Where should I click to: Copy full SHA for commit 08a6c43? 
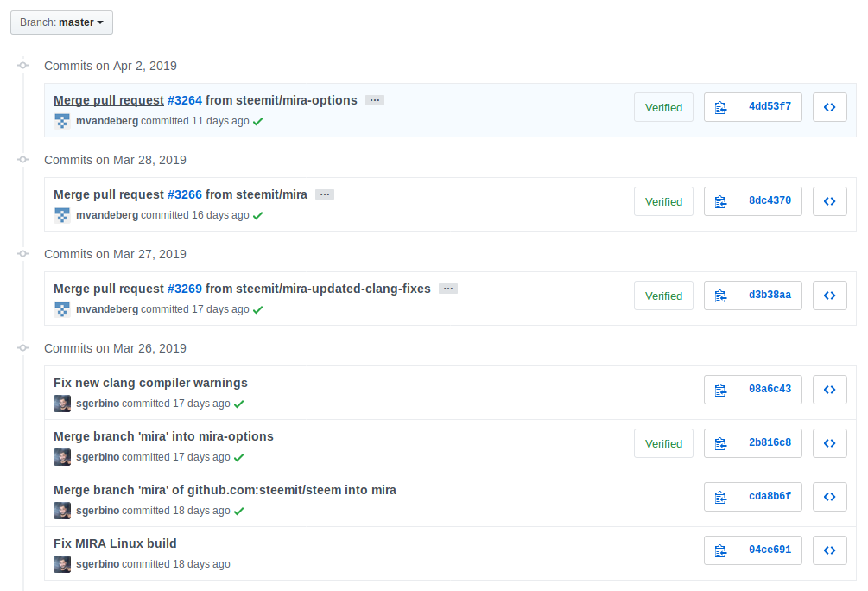coord(721,390)
